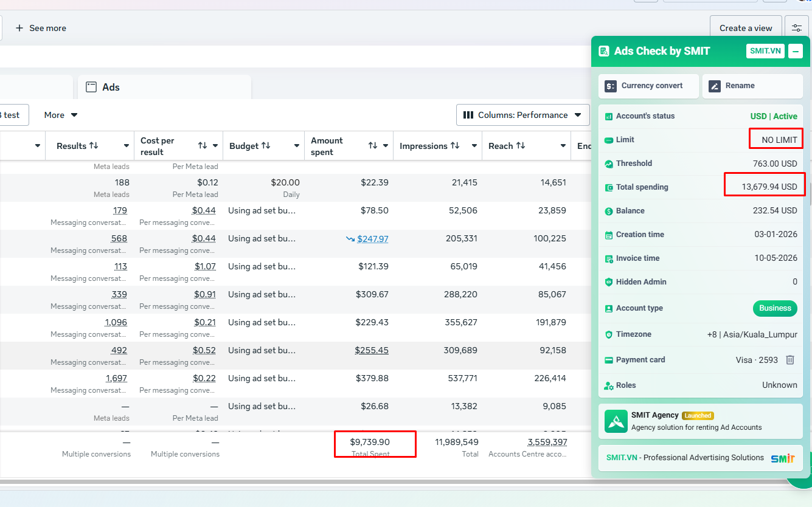This screenshot has height=507, width=812.
Task: Open the $247.97 amount spent link
Action: 373,239
